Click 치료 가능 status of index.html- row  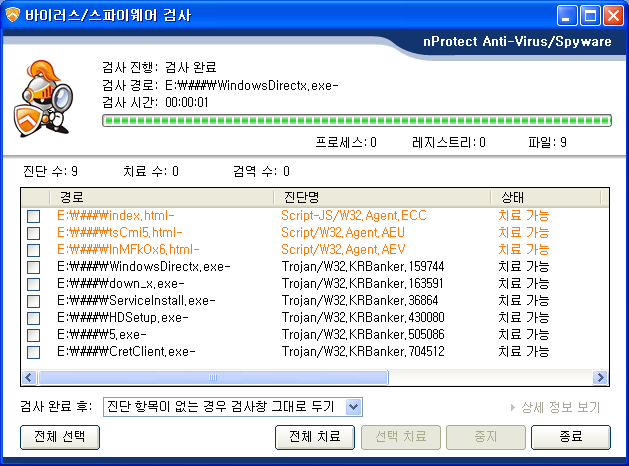(x=523, y=216)
